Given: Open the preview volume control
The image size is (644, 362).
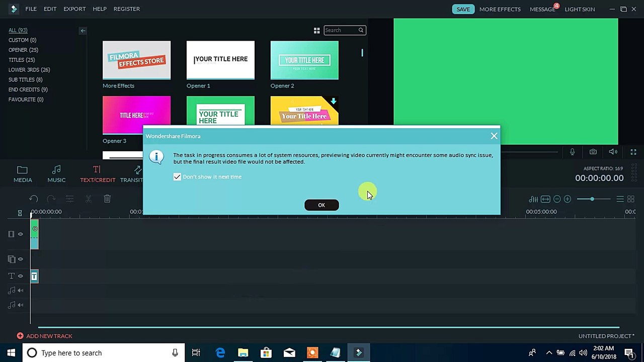Looking at the screenshot, I should 613,152.
